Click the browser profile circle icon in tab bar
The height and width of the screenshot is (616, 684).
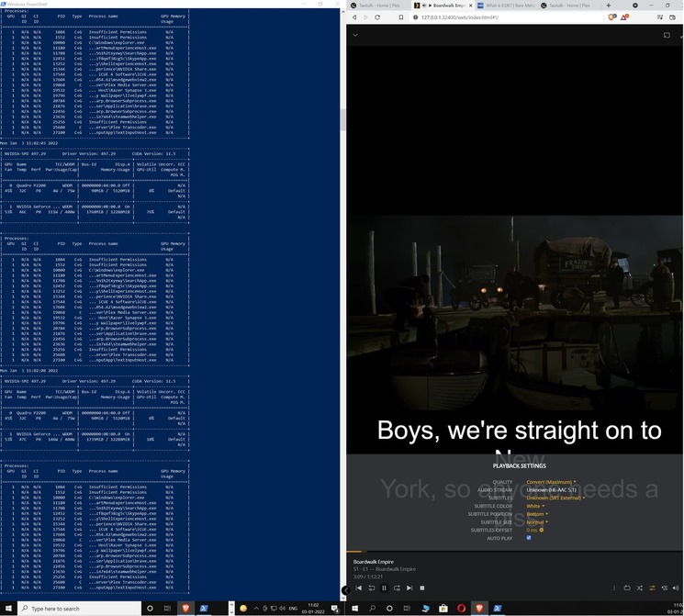coord(635,6)
